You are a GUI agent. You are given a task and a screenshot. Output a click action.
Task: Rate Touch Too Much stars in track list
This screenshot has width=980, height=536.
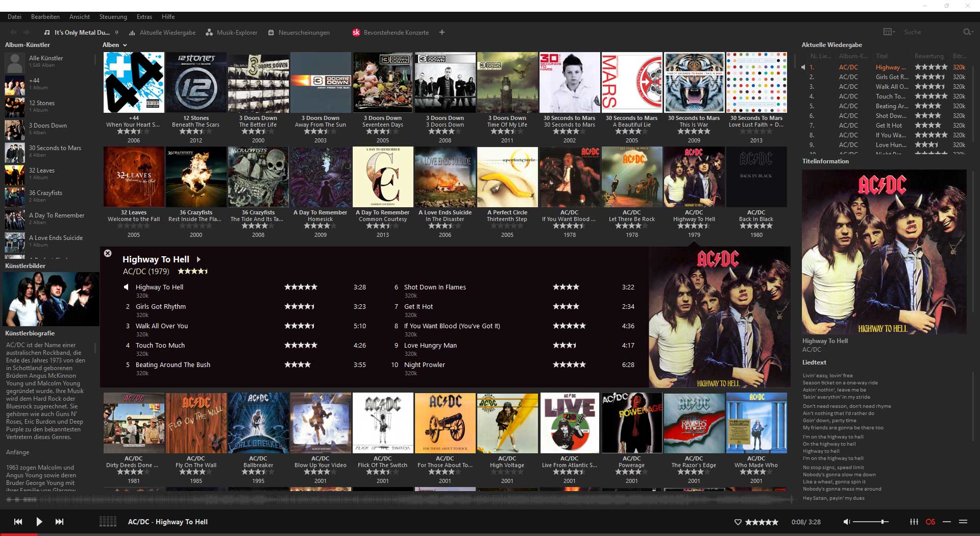point(301,346)
